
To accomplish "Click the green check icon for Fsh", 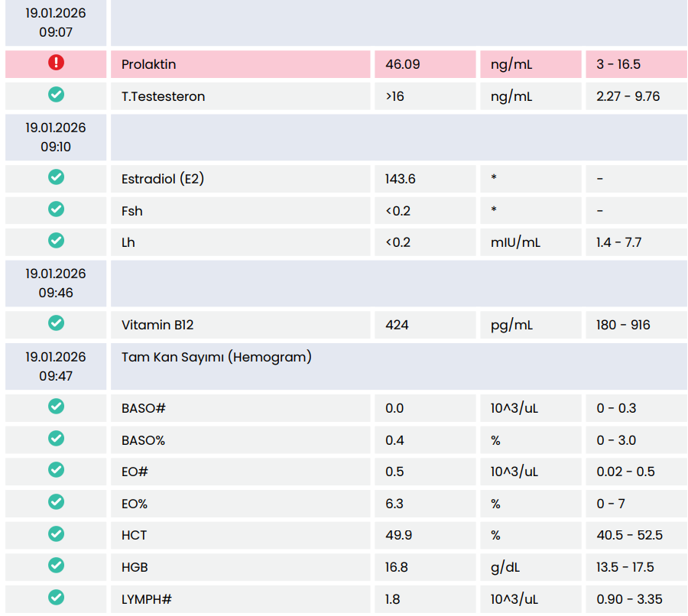I will click(56, 209).
